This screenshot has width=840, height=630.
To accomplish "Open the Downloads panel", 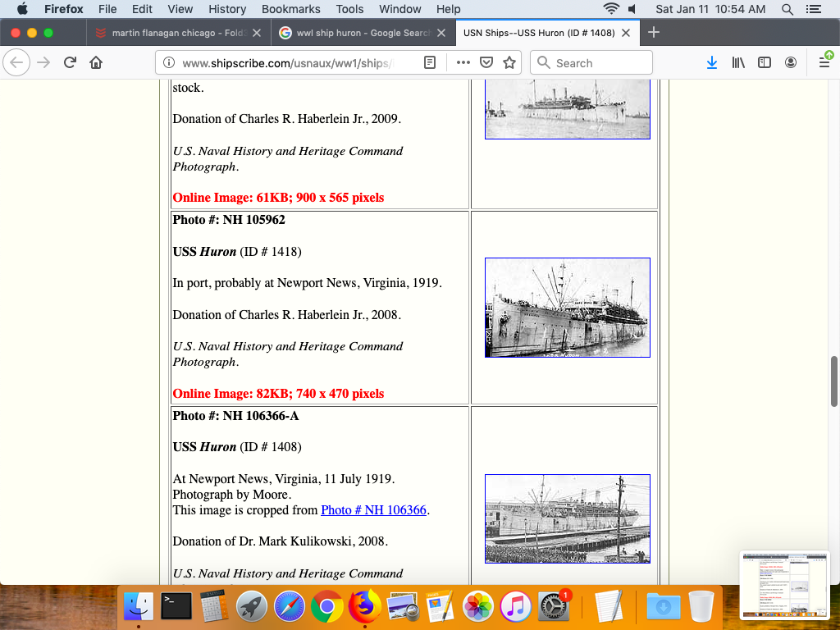I will [x=712, y=63].
